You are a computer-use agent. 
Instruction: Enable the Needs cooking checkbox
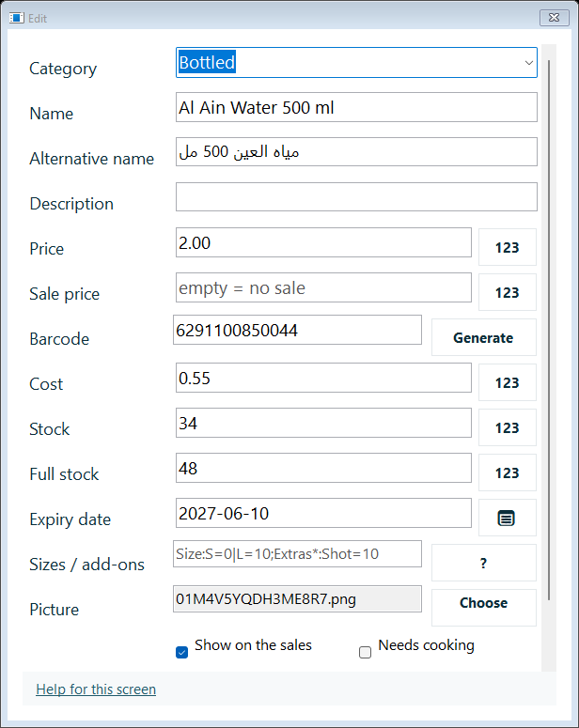point(366,652)
